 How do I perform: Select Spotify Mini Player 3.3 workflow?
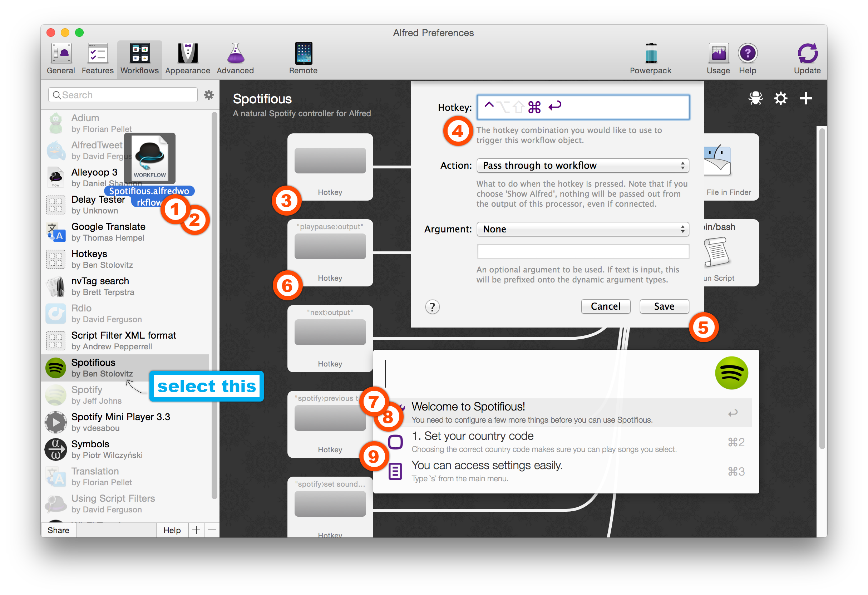tap(120, 422)
